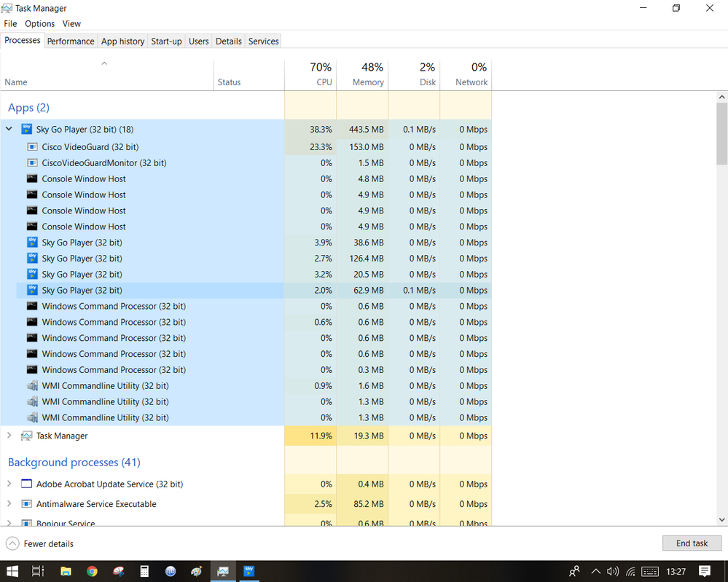The height and width of the screenshot is (582, 728).
Task: Select "Adobe Acrobat Update Service (32 bit)" name
Action: (109, 484)
